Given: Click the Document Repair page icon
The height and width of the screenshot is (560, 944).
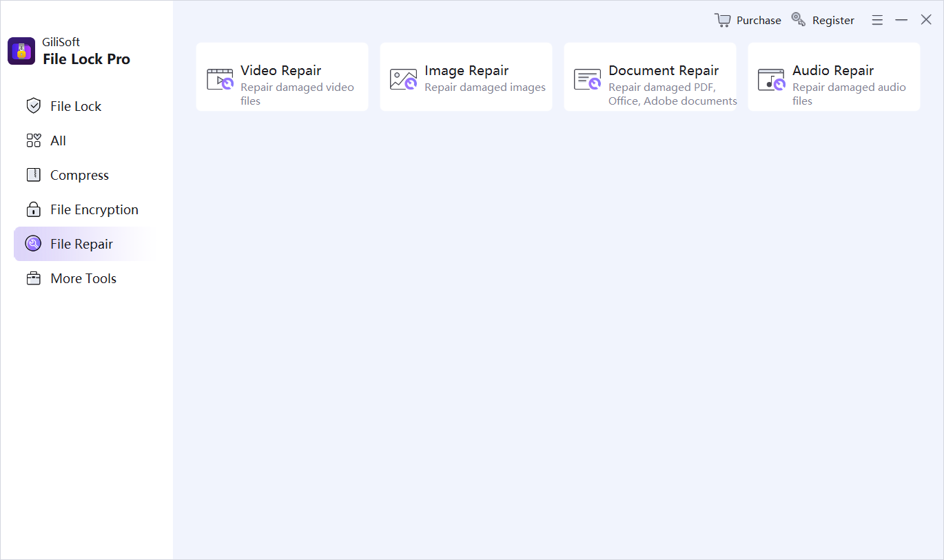Looking at the screenshot, I should [x=588, y=79].
